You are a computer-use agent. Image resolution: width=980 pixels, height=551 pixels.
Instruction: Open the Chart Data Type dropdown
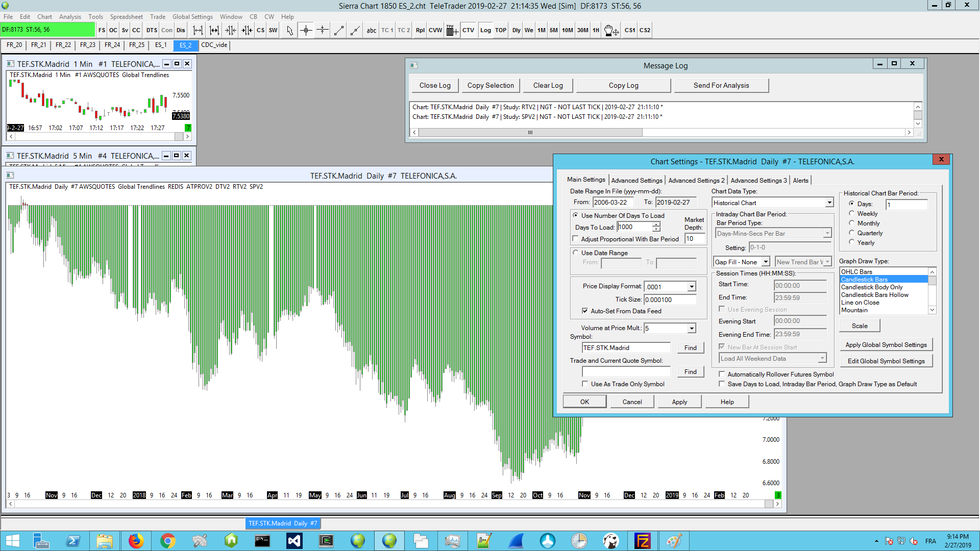829,203
